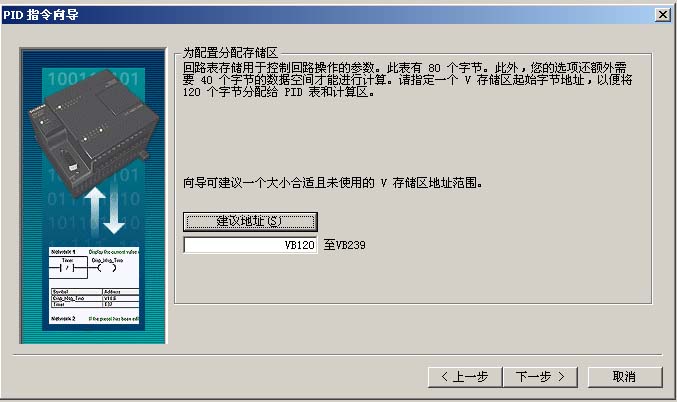Close the PID 指令向导 dialog window

click(x=662, y=15)
